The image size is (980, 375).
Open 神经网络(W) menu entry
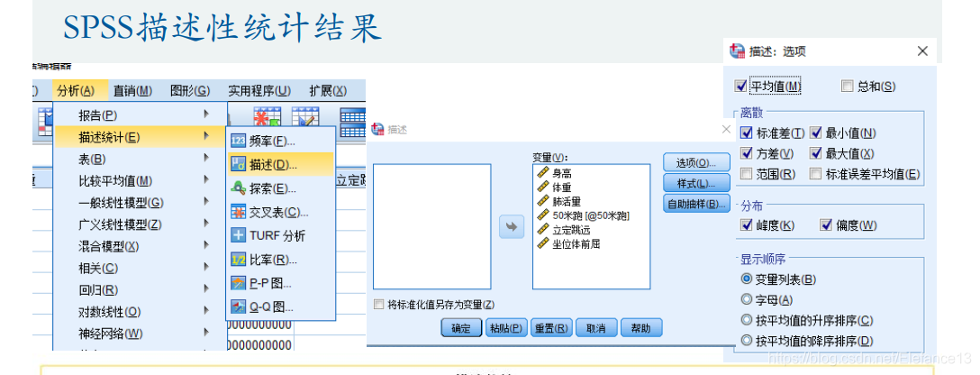click(x=141, y=334)
